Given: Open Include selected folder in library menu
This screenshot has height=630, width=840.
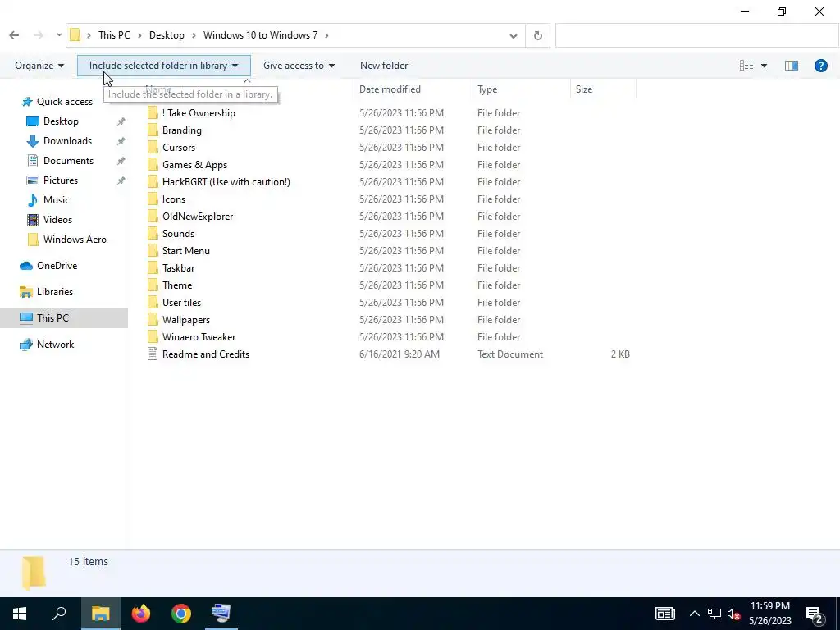Looking at the screenshot, I should 164,66.
